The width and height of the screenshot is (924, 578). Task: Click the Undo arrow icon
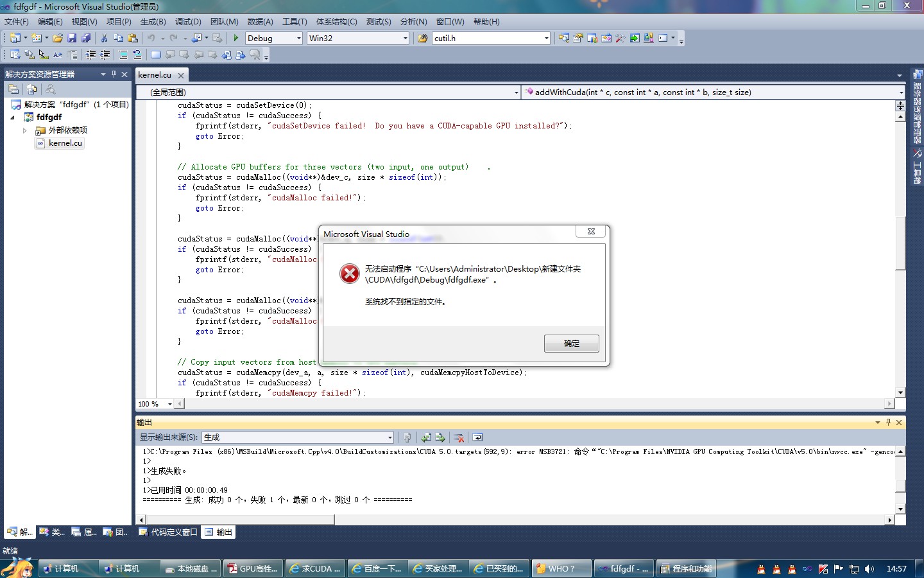tap(151, 39)
